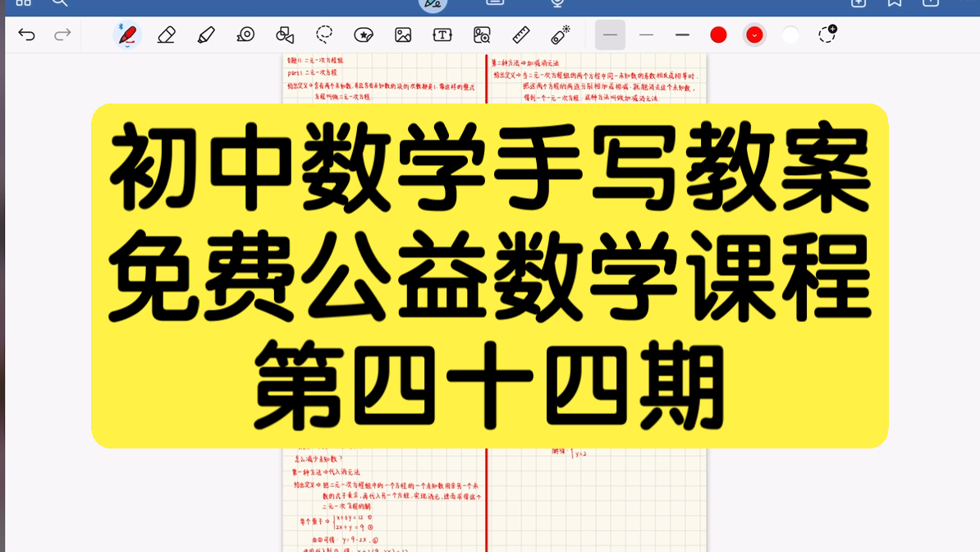
Task: Select the Shapes tool
Action: tap(285, 34)
